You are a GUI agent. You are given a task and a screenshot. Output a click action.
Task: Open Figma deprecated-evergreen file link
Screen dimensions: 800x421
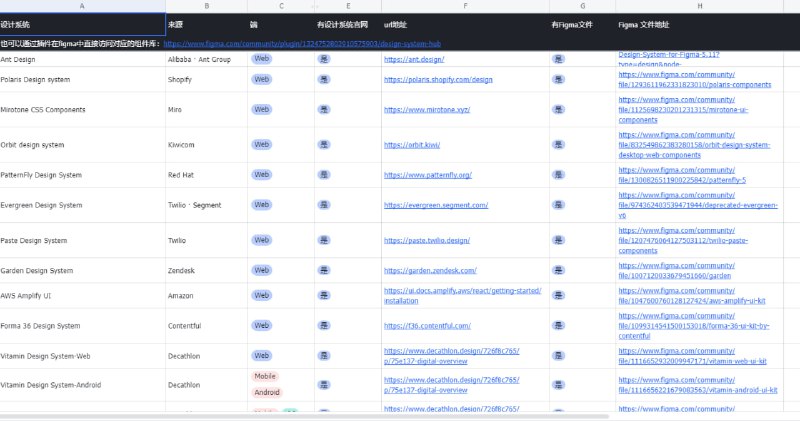click(x=698, y=205)
